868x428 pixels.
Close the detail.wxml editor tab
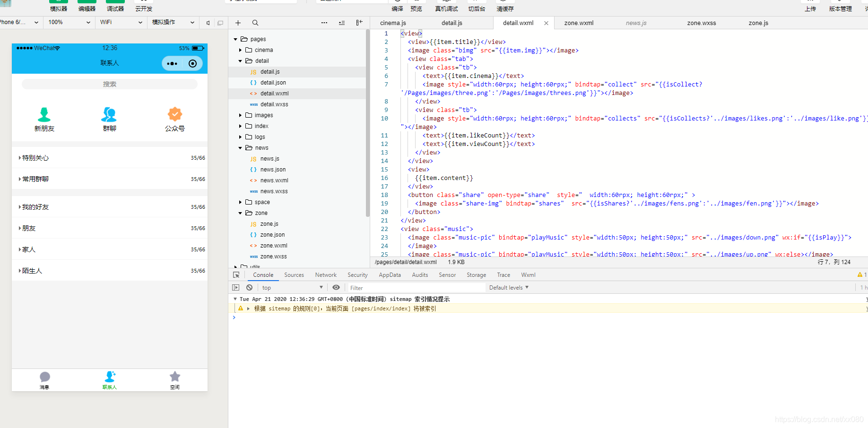point(546,23)
